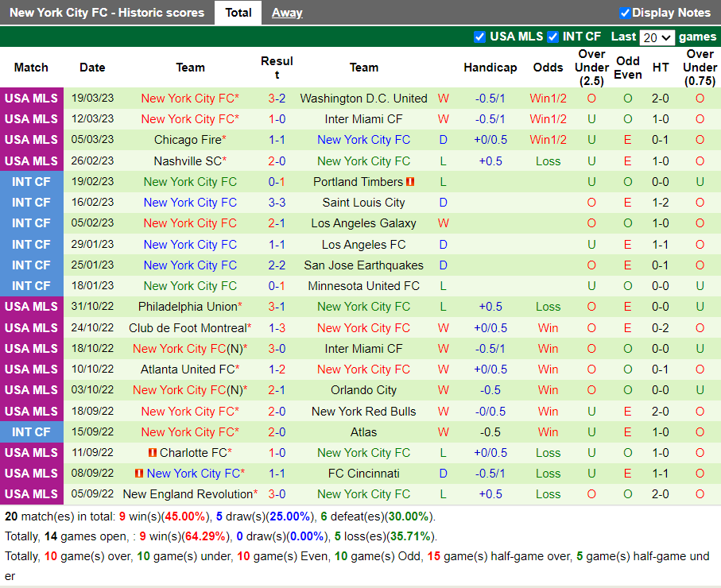Screen dimensions: 721x588
Task: Open the last games count dropdown
Action: [658, 37]
